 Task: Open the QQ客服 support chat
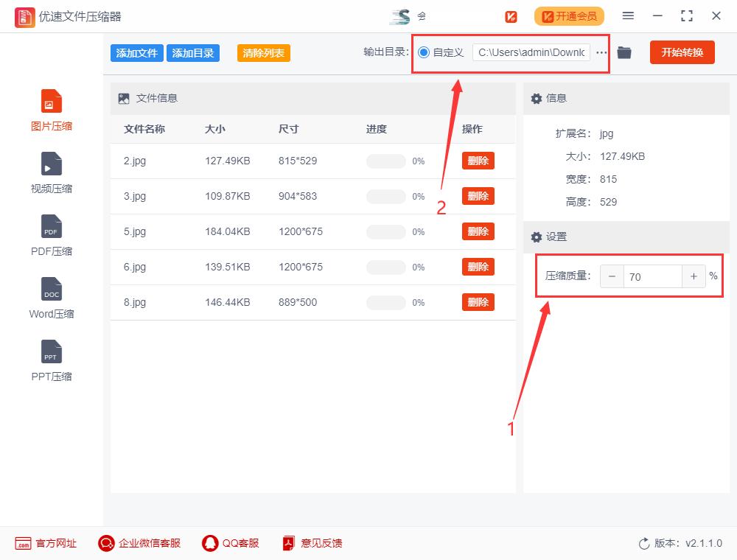tap(231, 543)
